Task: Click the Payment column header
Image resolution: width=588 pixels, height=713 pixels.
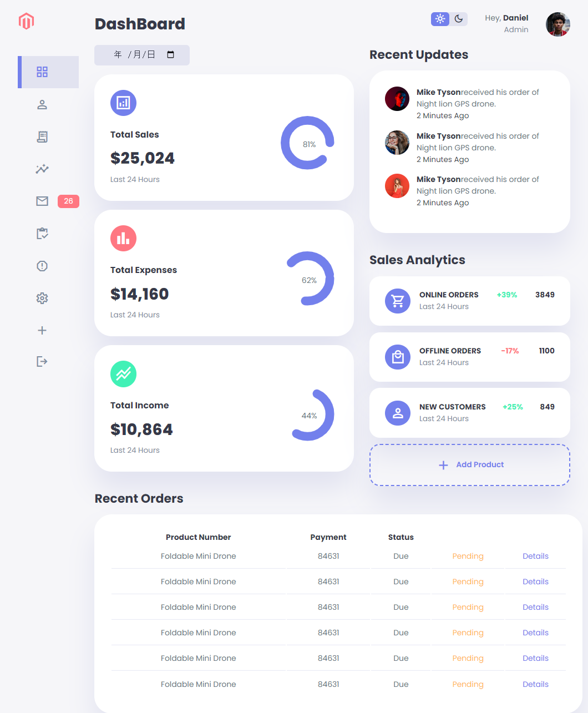Action: 328,537
